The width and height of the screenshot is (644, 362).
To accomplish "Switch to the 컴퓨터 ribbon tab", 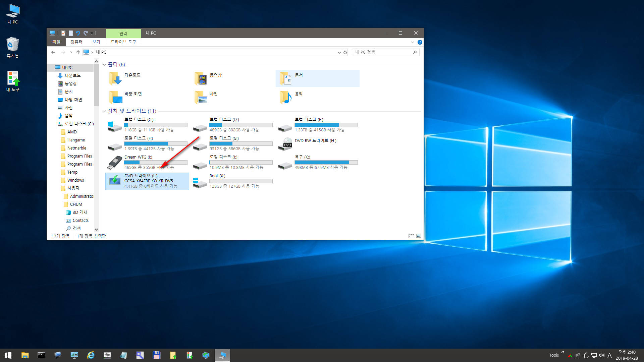I will (76, 42).
